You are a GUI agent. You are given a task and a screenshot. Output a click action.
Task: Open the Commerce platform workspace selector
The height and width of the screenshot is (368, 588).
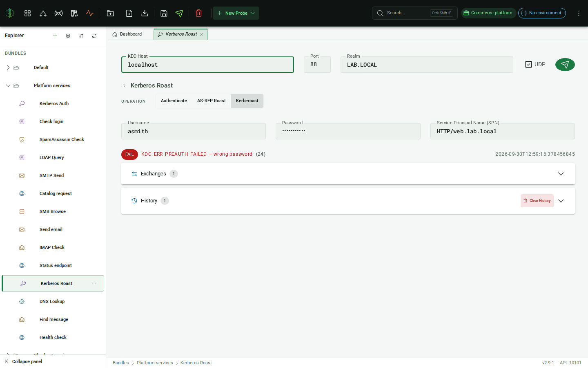(488, 13)
